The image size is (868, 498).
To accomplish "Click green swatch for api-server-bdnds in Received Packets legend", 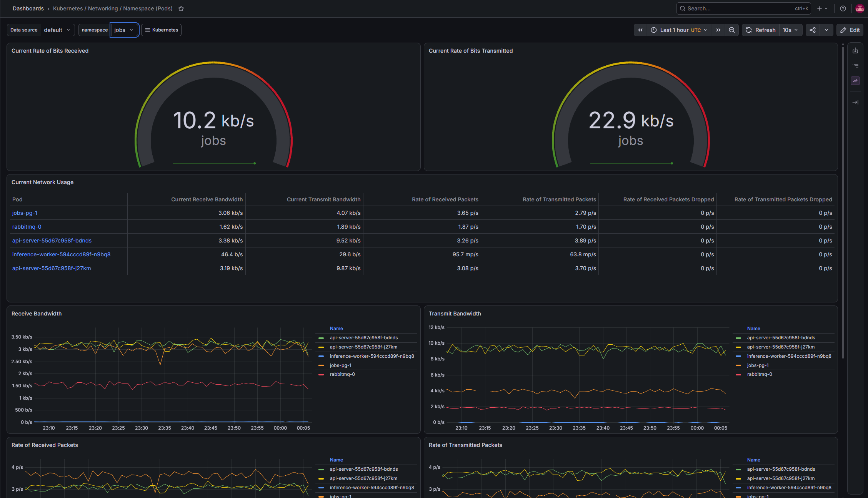I will (321, 469).
